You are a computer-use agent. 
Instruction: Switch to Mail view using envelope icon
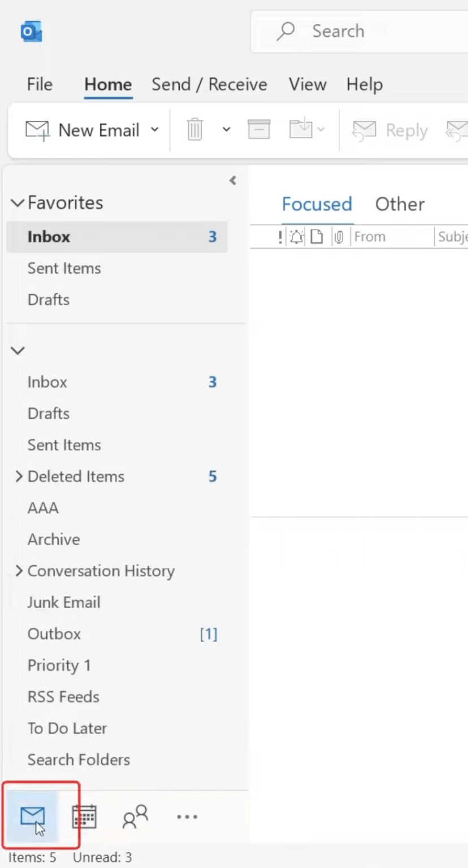[x=32, y=816]
